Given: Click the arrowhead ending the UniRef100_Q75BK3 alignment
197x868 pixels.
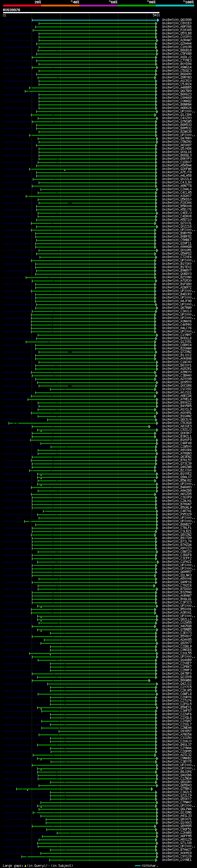Looking at the screenshot, I should (152, 789).
